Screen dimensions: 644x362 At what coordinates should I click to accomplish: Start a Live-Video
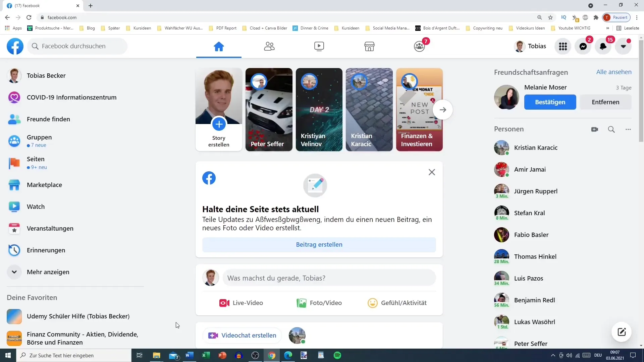pos(241,303)
